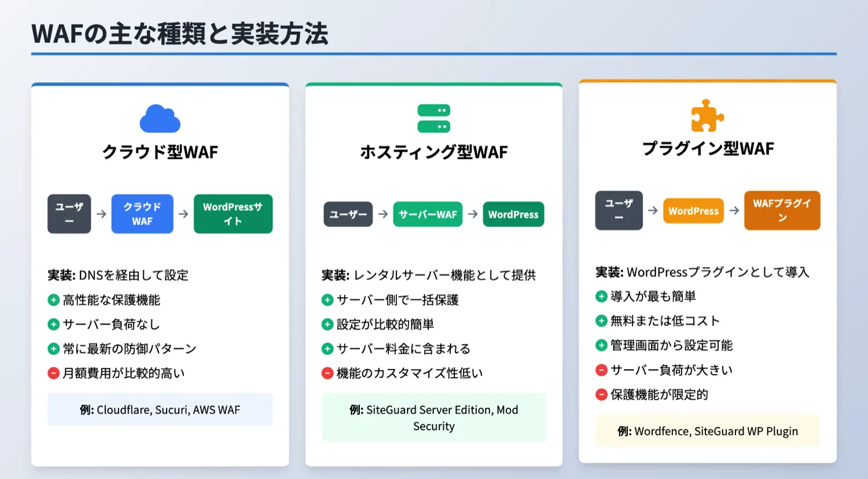Click the blue クラウドWAF flow box
Viewport: 868px width, 479px height.
[x=142, y=214]
